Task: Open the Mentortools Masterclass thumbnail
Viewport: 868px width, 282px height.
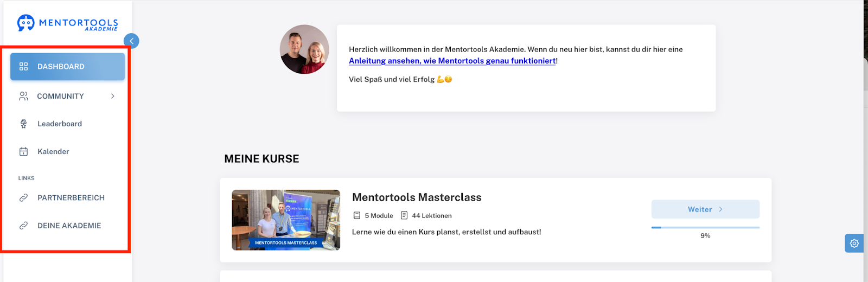Action: point(286,220)
